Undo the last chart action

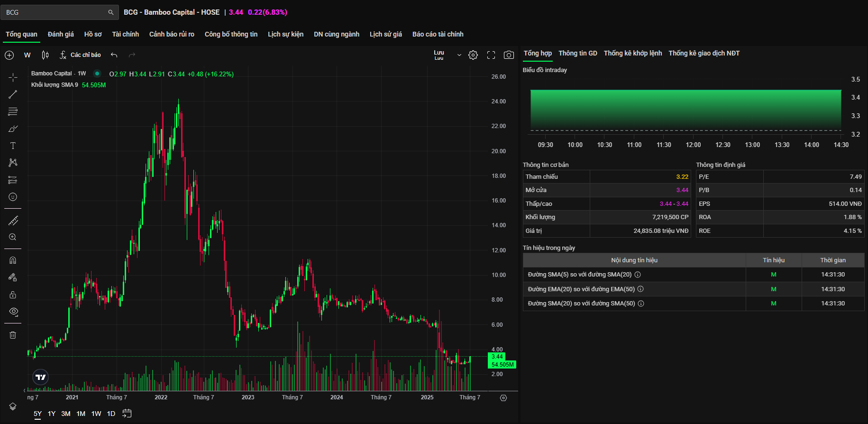point(114,55)
